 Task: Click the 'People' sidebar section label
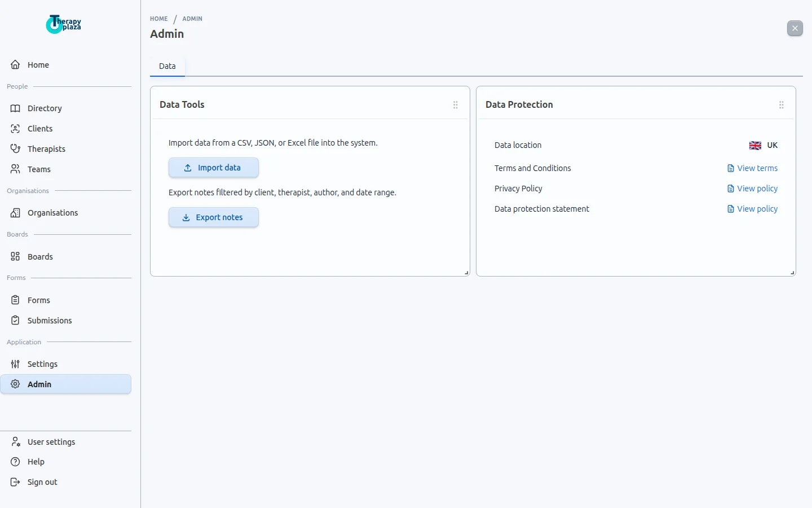pos(17,86)
